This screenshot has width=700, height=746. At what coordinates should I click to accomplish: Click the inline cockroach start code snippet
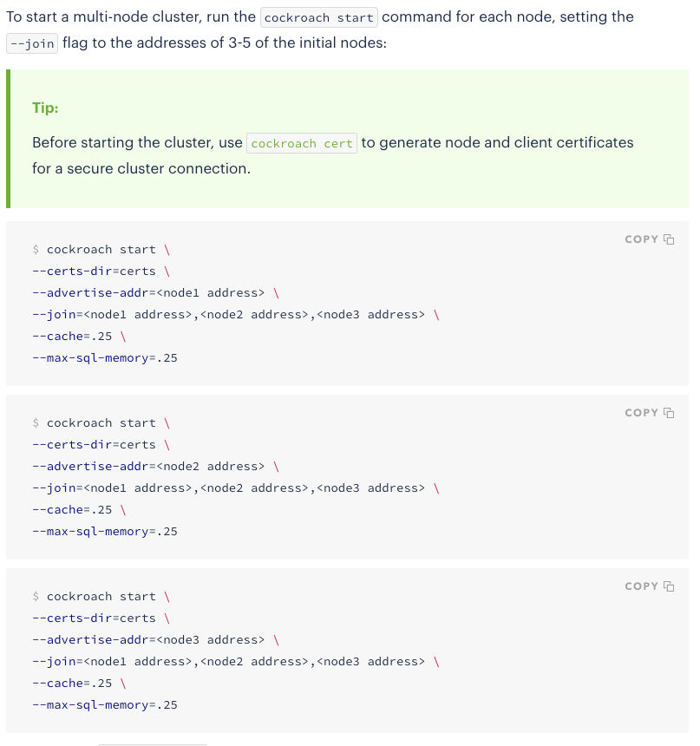(318, 16)
